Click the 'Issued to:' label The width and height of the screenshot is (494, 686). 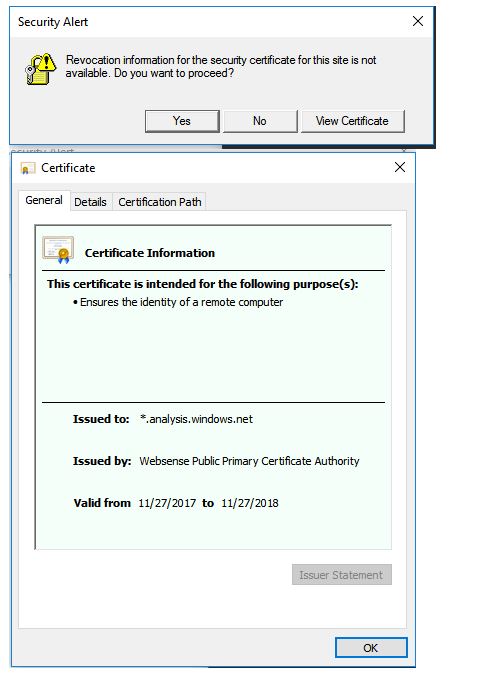(x=101, y=419)
